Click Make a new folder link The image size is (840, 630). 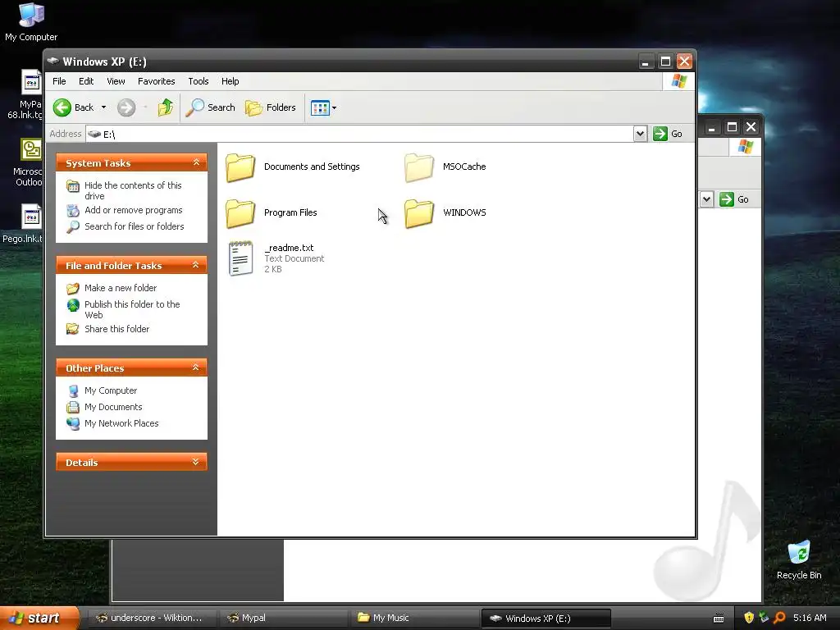[x=121, y=288]
